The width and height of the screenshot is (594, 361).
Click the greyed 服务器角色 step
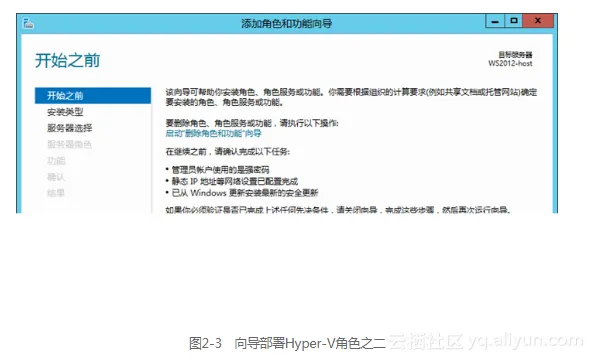(x=70, y=144)
